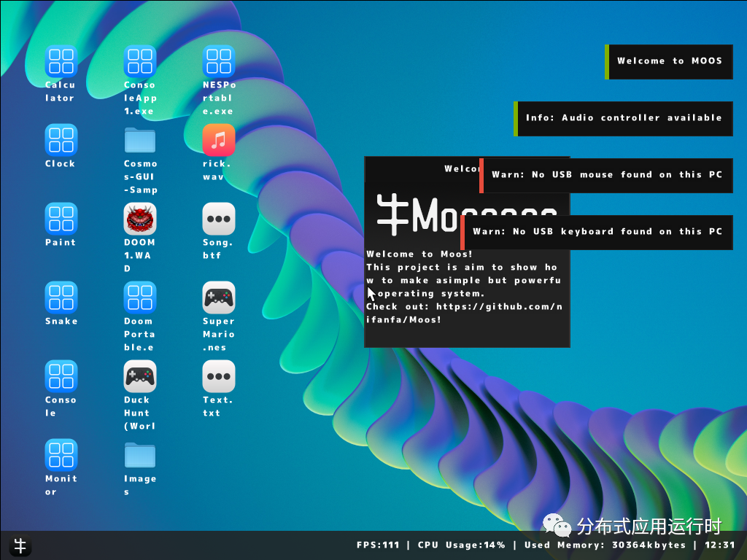
Task: Open the Clock app icon
Action: pyautogui.click(x=61, y=140)
